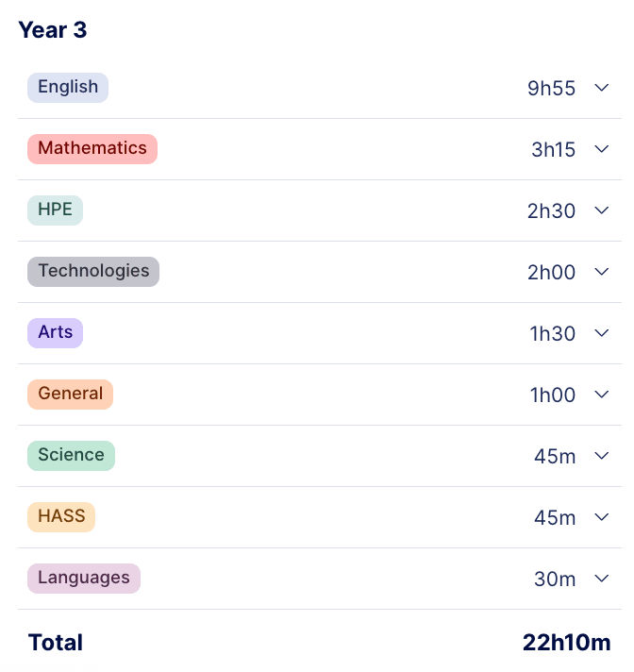Click the English subject tag

[x=68, y=88]
